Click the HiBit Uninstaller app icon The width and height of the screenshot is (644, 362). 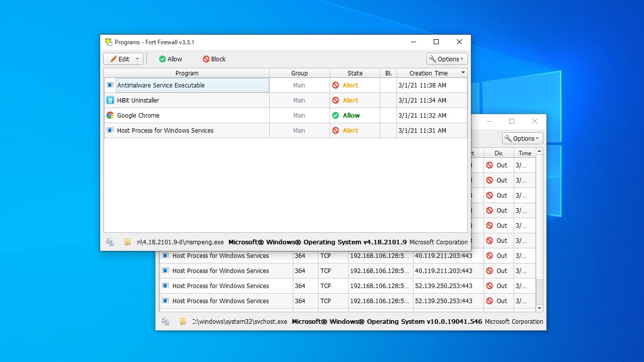tap(110, 100)
